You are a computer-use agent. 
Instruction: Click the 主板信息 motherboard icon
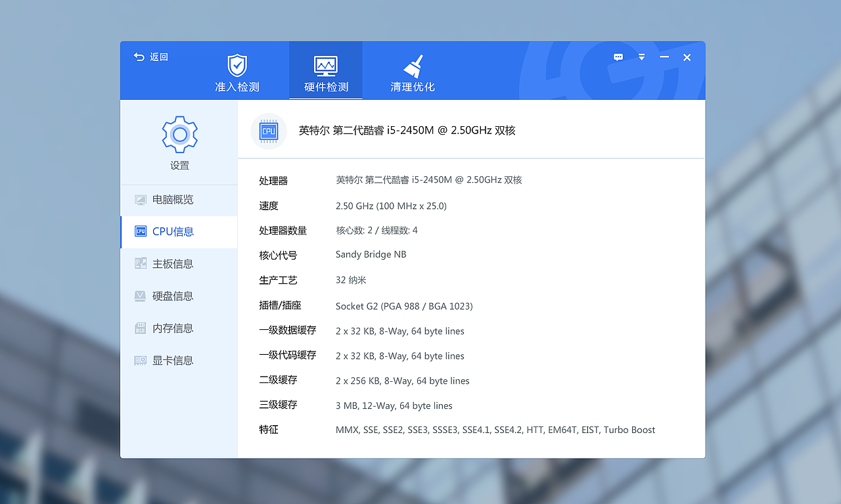(x=140, y=263)
